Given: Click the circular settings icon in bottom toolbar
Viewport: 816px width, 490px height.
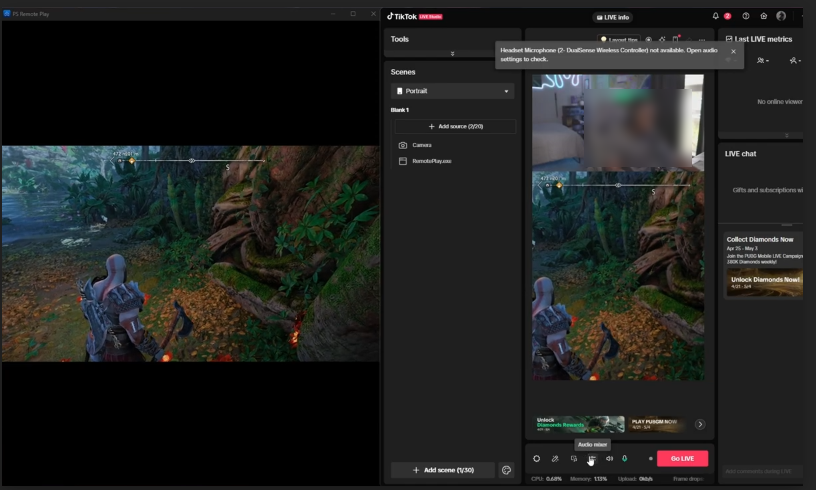Looking at the screenshot, I should pos(537,459).
